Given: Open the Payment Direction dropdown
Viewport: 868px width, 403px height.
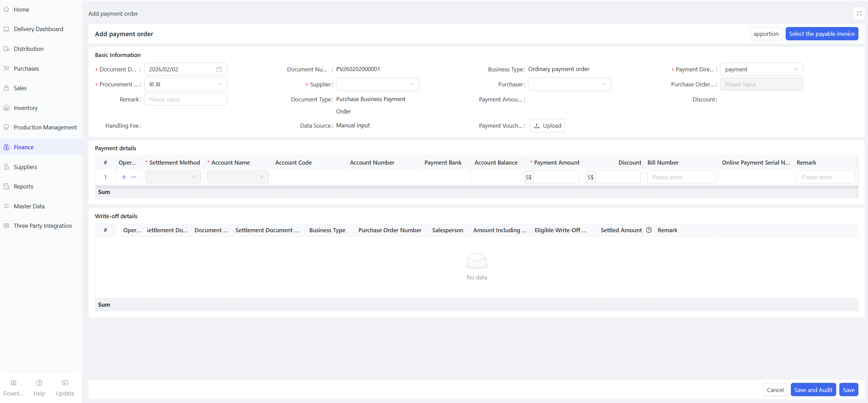Looking at the screenshot, I should coord(761,69).
